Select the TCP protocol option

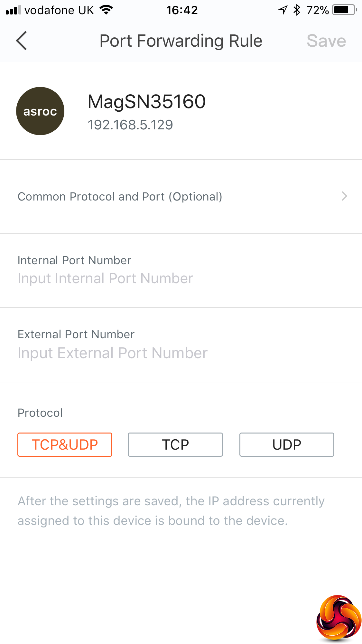tap(175, 444)
